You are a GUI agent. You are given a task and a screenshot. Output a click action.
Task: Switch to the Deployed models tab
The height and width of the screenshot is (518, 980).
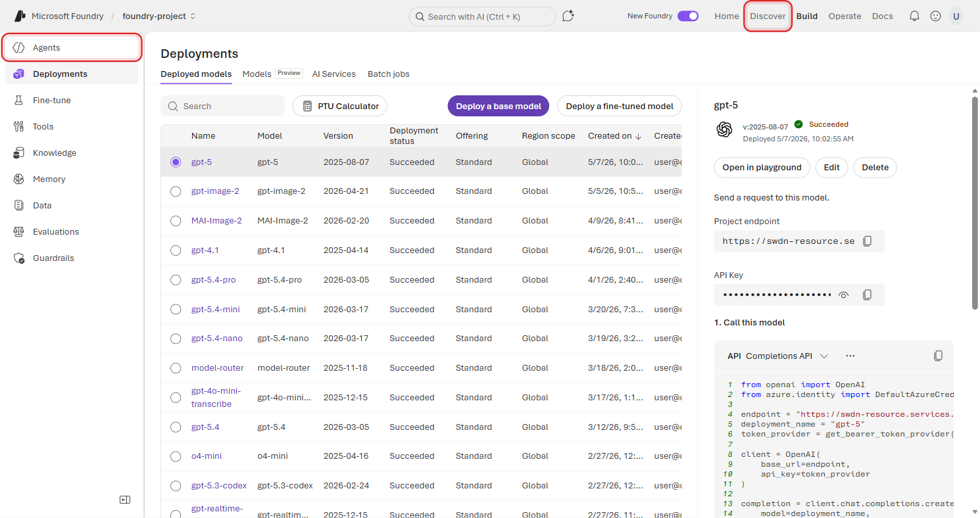pyautogui.click(x=196, y=74)
